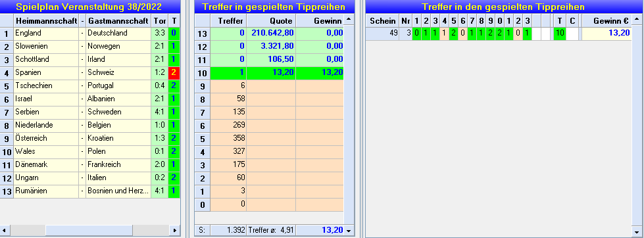Select the Slowenien row team name
This screenshot has height=238, width=644.
point(46,47)
